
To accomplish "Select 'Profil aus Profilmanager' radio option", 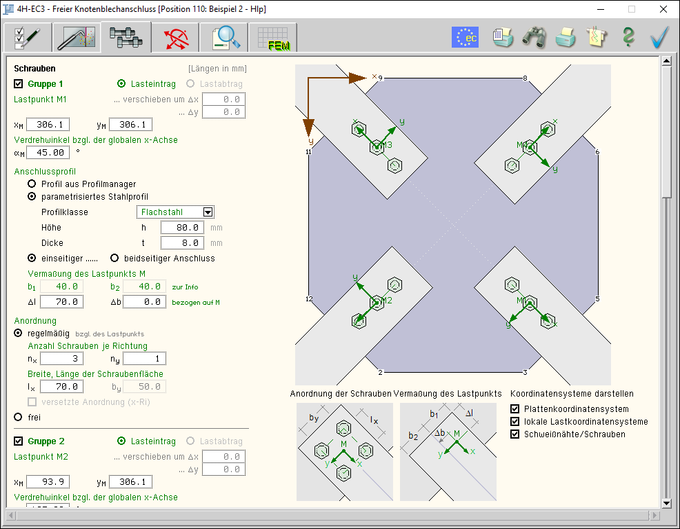I will [32, 184].
